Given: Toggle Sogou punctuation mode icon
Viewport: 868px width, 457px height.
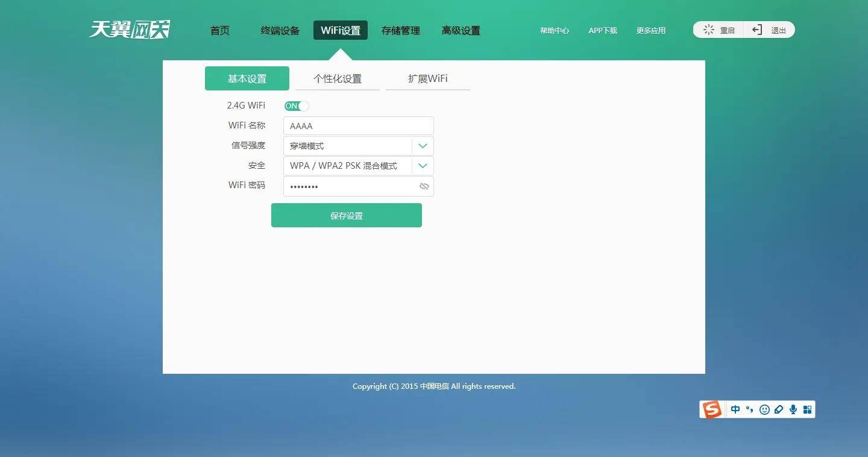Looking at the screenshot, I should 750,409.
